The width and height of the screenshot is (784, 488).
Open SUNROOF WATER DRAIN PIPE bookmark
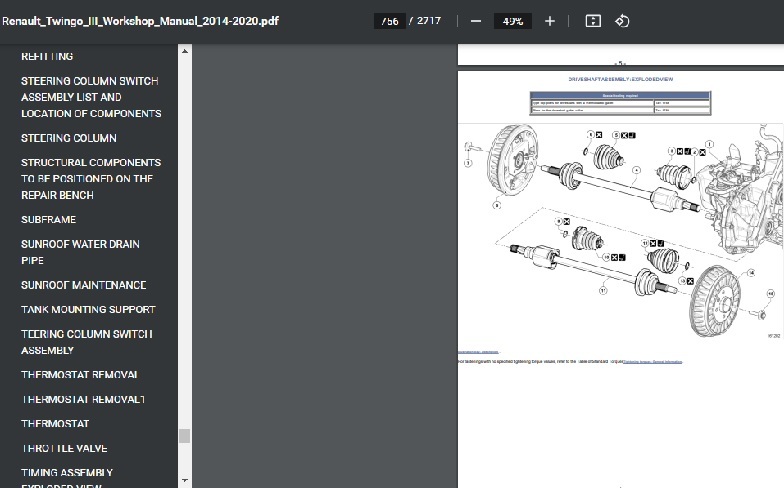(80, 252)
